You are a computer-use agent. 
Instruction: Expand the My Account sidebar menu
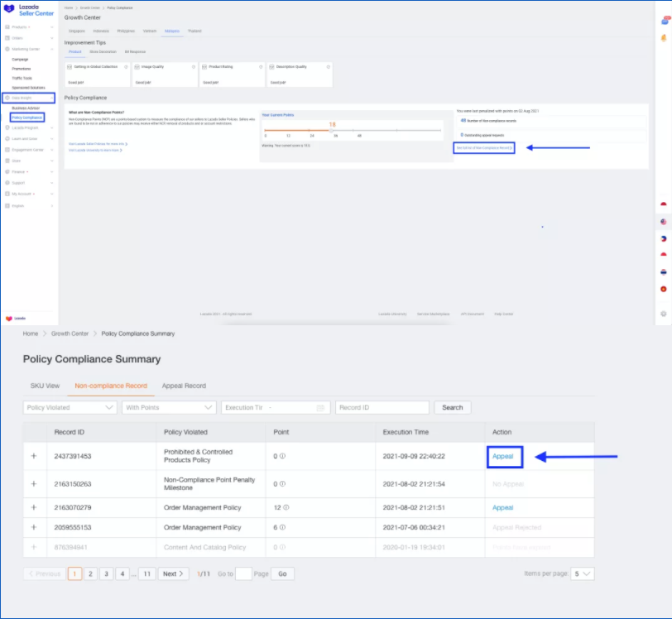(x=29, y=194)
